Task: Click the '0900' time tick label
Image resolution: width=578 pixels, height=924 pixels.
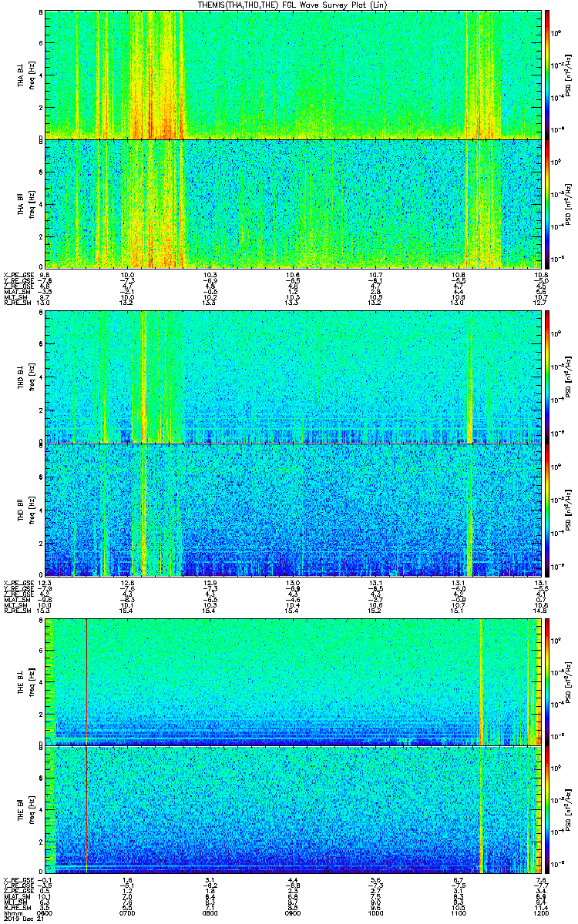Action: click(x=293, y=913)
